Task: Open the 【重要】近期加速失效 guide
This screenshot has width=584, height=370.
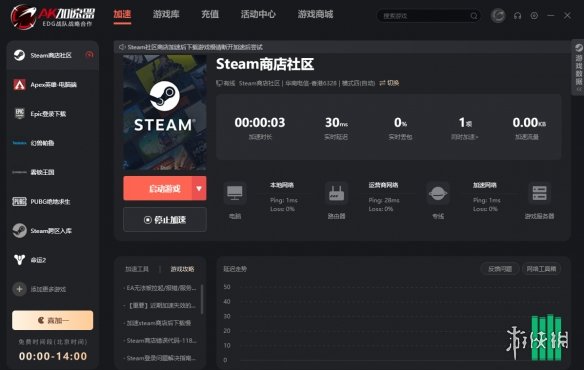Action: pos(160,306)
